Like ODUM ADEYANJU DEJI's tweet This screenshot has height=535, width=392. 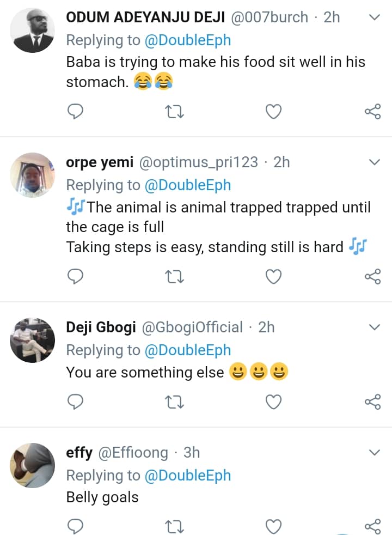(x=273, y=112)
